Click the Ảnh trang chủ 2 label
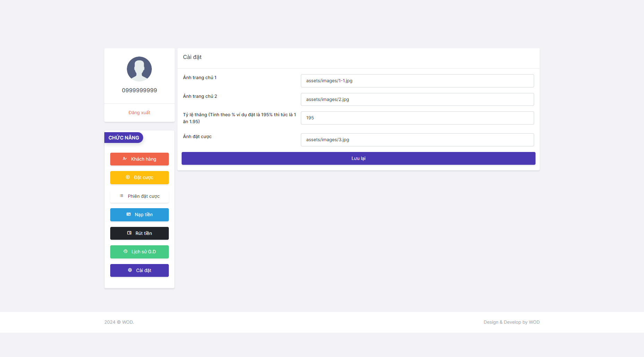 click(200, 96)
